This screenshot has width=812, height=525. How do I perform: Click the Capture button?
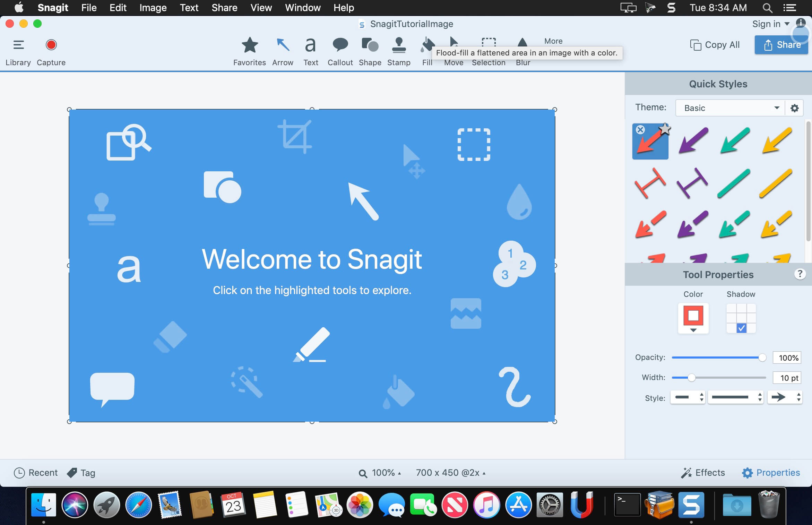pos(51,44)
